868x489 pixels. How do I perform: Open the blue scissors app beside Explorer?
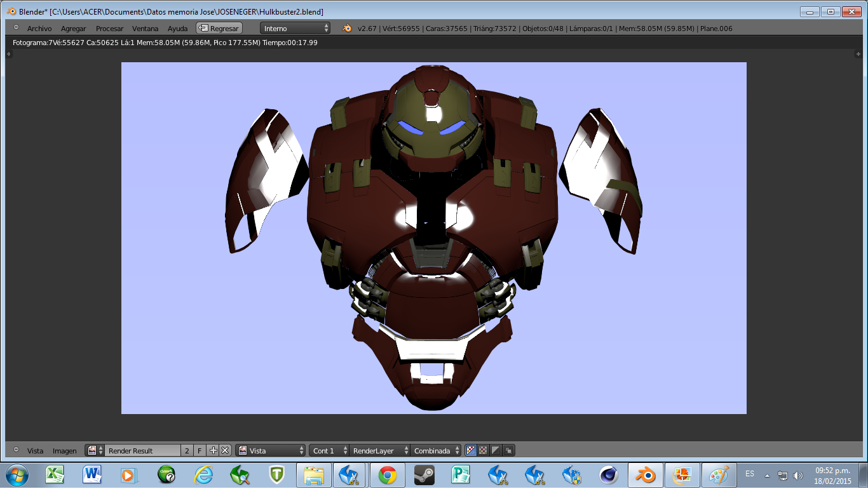tap(350, 475)
